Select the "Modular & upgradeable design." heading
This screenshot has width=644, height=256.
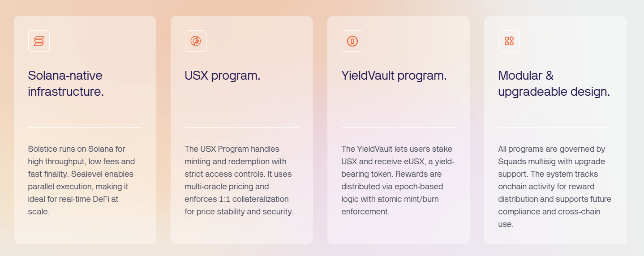click(554, 84)
